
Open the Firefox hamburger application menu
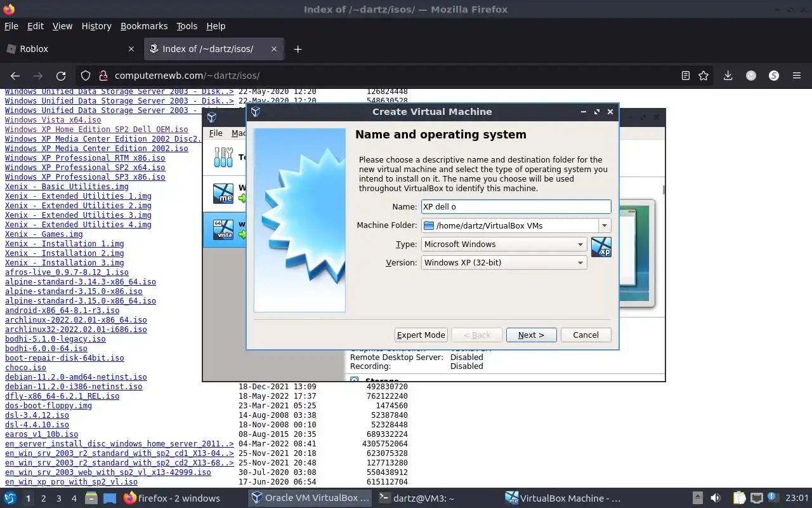[x=797, y=76]
